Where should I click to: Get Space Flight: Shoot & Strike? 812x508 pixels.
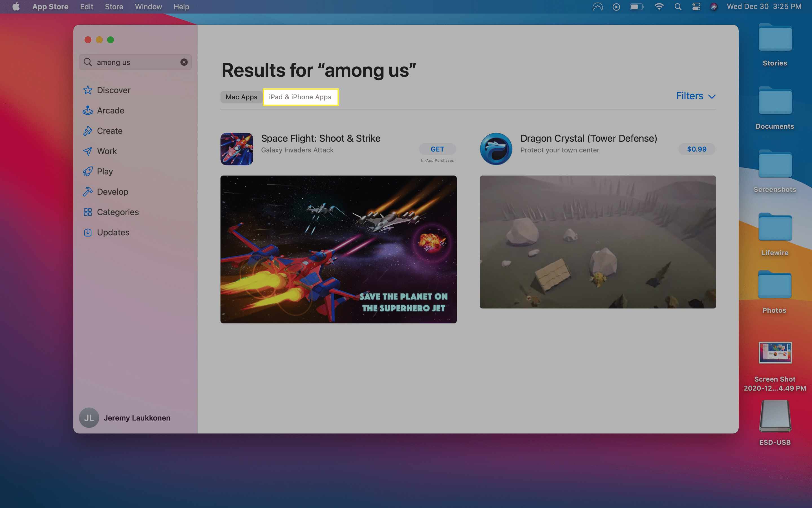[437, 149]
